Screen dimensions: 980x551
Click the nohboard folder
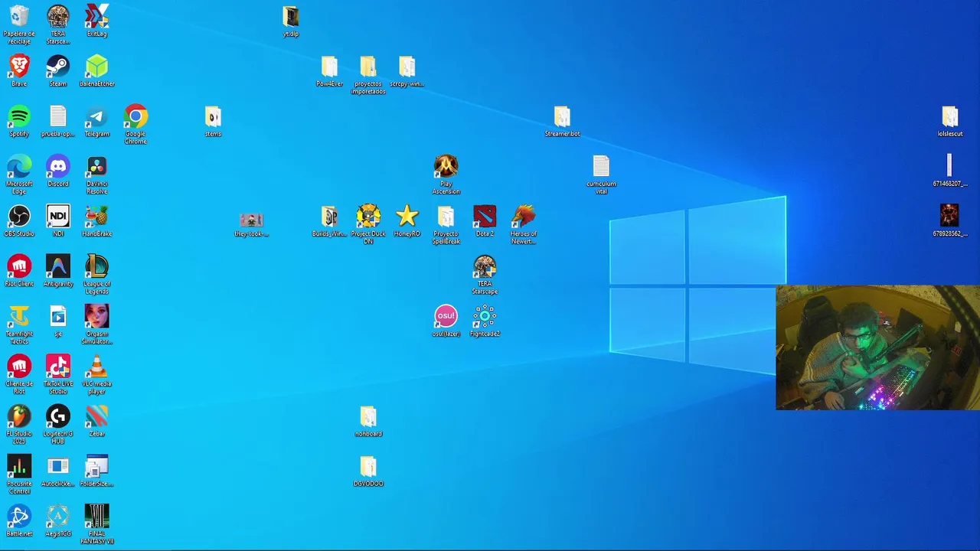(x=368, y=416)
